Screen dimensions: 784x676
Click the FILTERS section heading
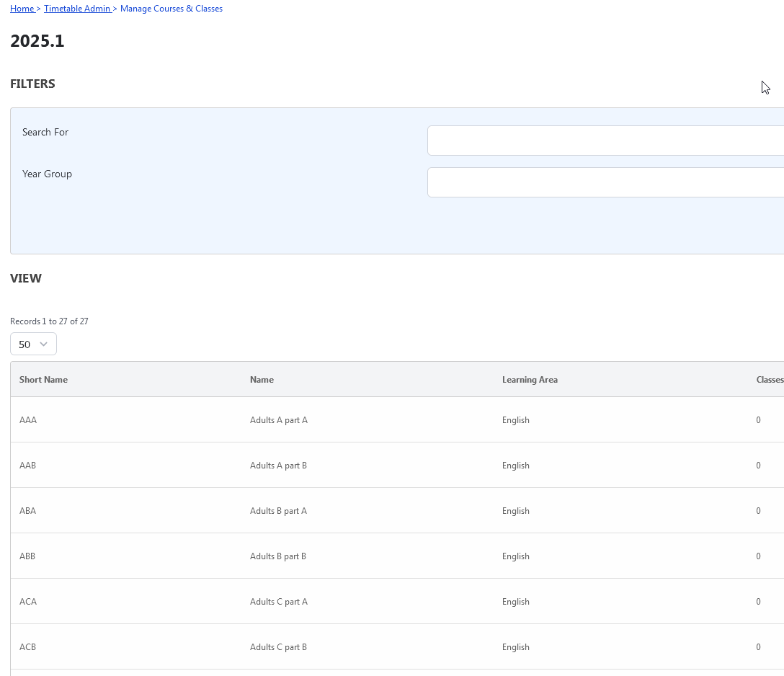tap(32, 84)
